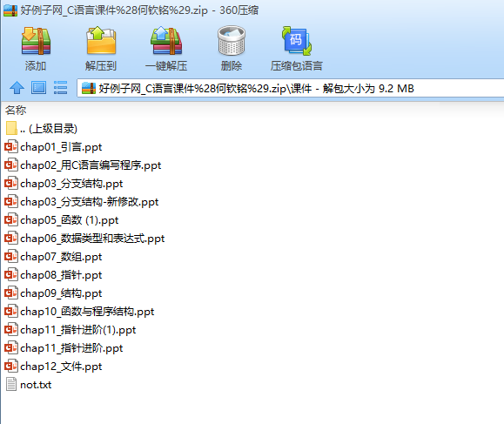Switch to large icon view

[38, 88]
